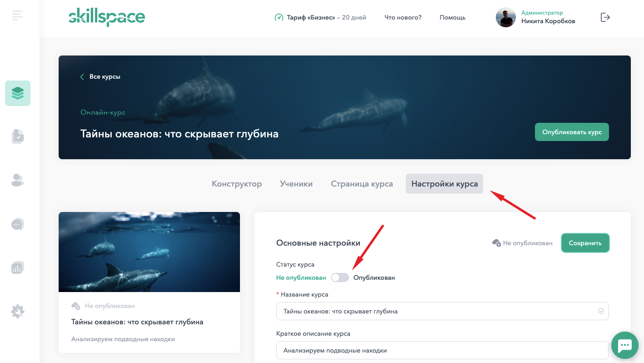Click the Опубликовать курс button
The height and width of the screenshot is (363, 644).
point(572,132)
